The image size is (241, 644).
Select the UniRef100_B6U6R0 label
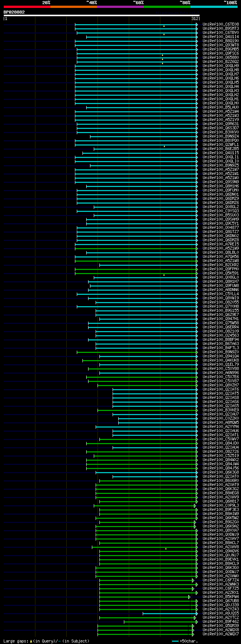click(221, 480)
